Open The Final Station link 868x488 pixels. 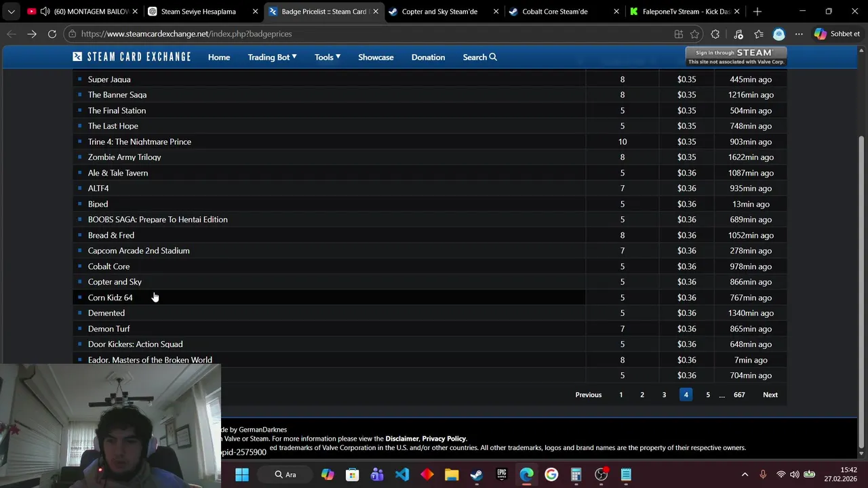tap(117, 110)
